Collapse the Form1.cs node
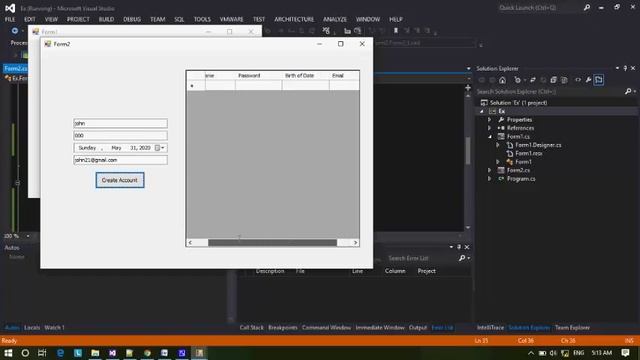Viewport: 640px width, 360px height. (490, 137)
